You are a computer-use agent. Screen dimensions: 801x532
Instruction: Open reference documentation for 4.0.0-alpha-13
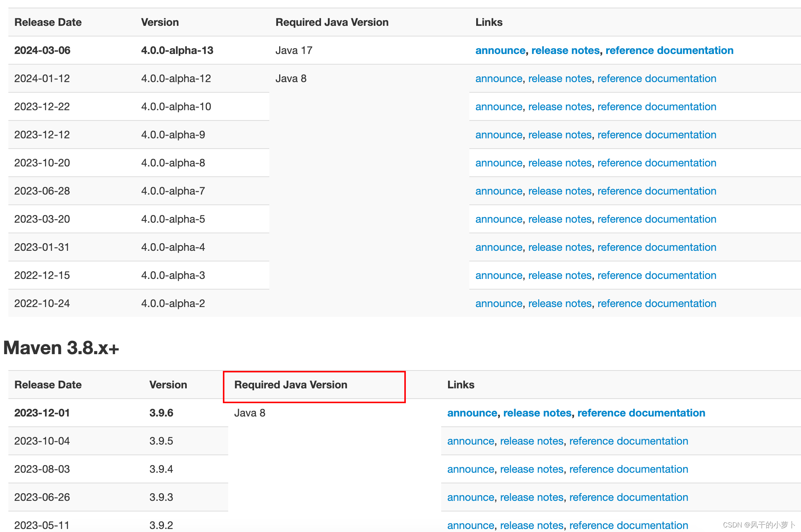pos(669,50)
